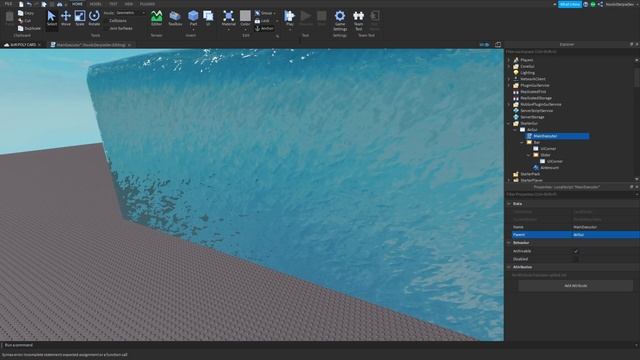Screen dimensions: 640x360
Task: Switch to the TEST ribbon tab
Action: pos(113,4)
